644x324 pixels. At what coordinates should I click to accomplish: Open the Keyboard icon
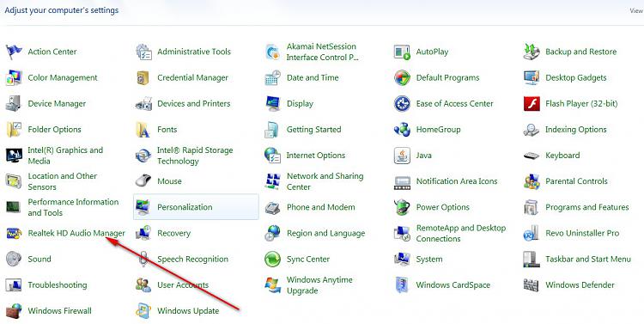(532, 156)
